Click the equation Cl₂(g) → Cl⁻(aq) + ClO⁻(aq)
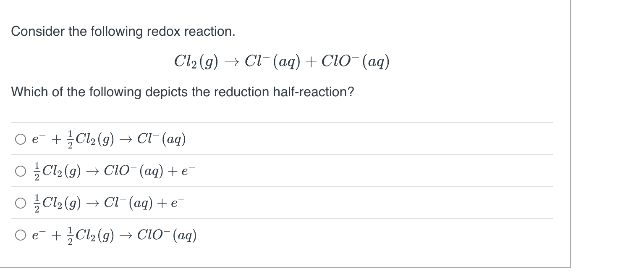Image resolution: width=644 pixels, height=275 pixels. (x=280, y=61)
